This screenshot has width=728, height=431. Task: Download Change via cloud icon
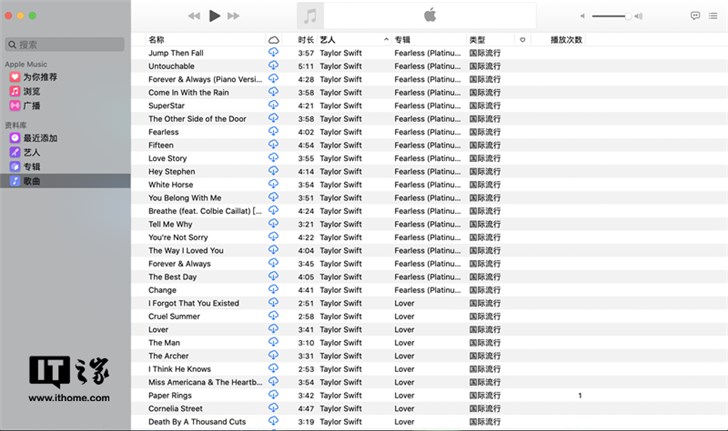pos(273,289)
